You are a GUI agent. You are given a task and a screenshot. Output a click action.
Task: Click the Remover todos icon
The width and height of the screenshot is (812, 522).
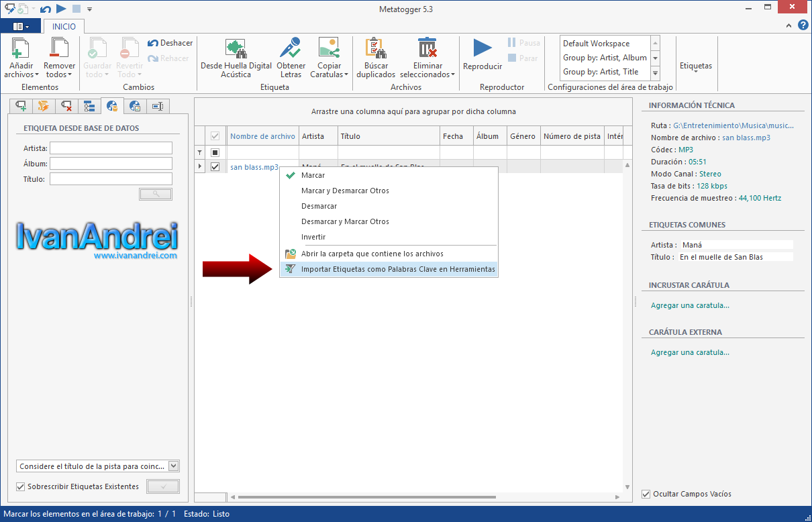coord(60,48)
